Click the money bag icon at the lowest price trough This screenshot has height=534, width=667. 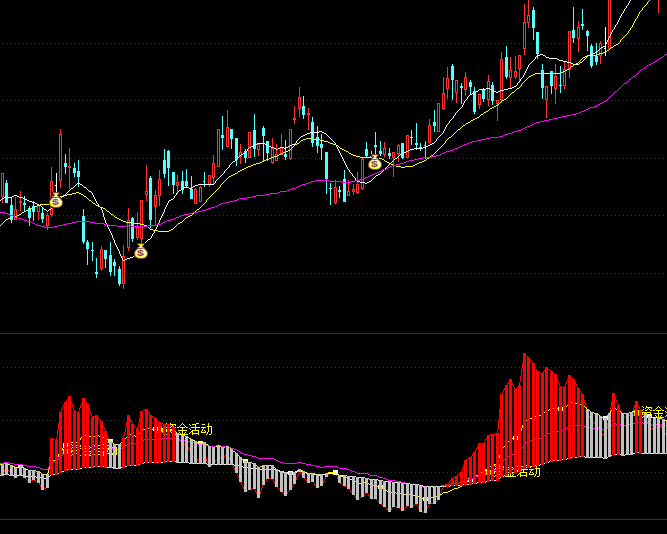point(141,252)
